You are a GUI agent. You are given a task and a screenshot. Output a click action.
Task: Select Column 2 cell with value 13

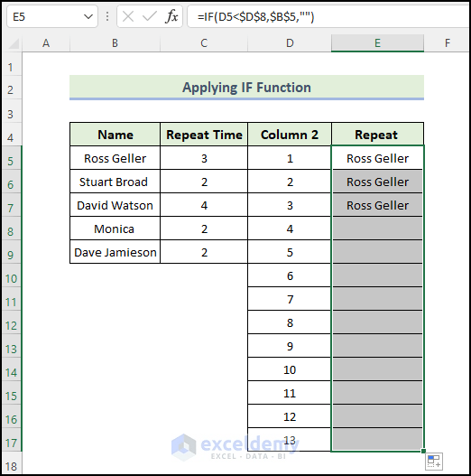tap(290, 440)
